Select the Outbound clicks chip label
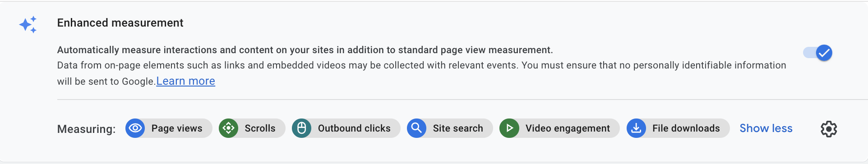Screen dimensions: 868x164 coord(354,128)
